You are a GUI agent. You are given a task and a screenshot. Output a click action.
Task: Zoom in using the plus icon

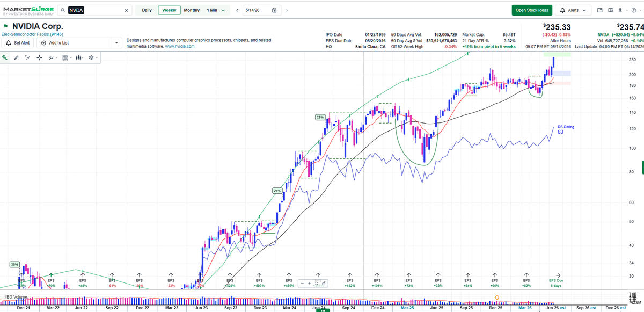(310, 283)
